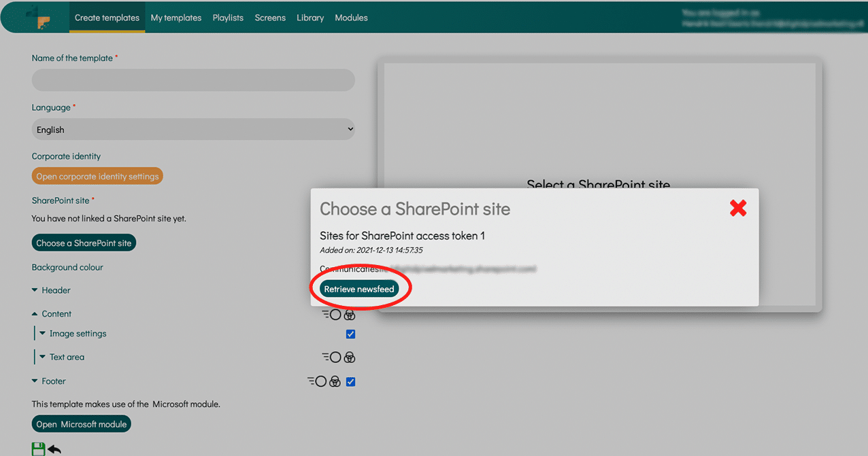Screen dimensions: 868x456
Task: Click Content row color circles icon
Action: [x=350, y=315]
